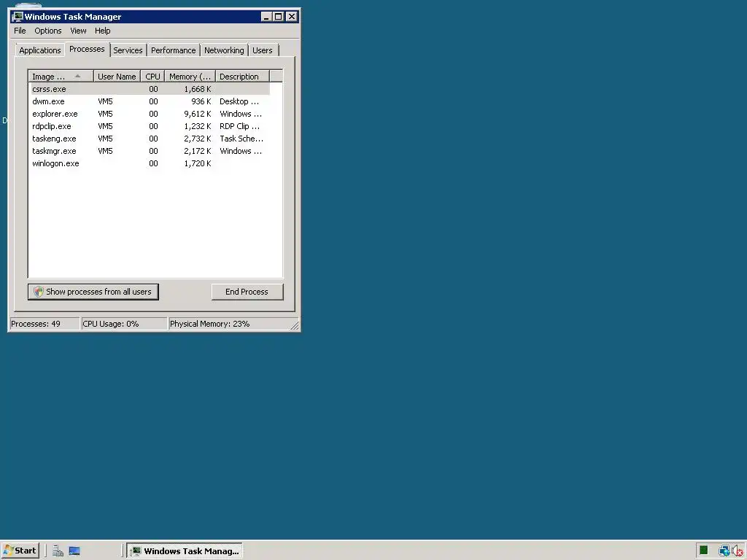Screen dimensions: 747x560
Task: Select the rdpclip.exe process
Action: (150, 126)
